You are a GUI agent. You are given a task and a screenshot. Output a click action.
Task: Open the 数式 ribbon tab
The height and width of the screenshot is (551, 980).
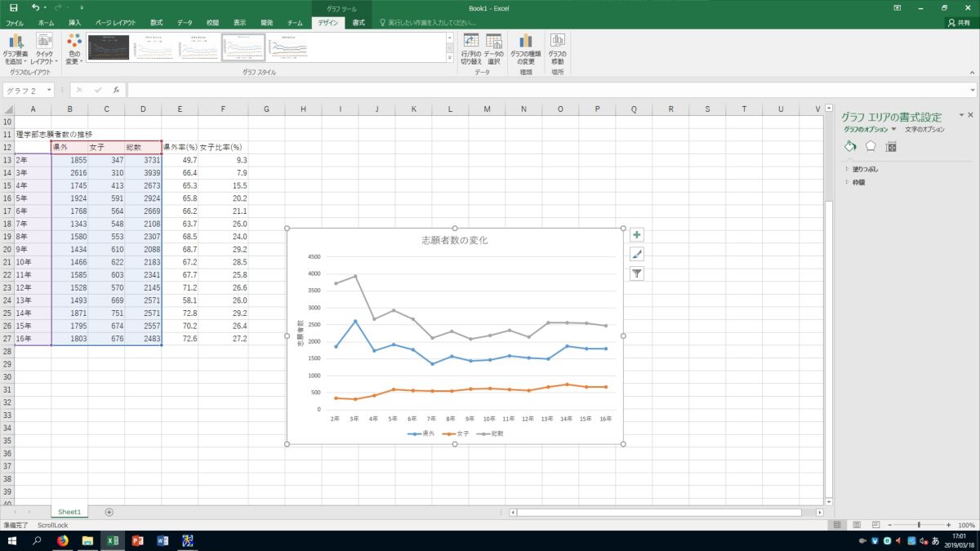(155, 23)
